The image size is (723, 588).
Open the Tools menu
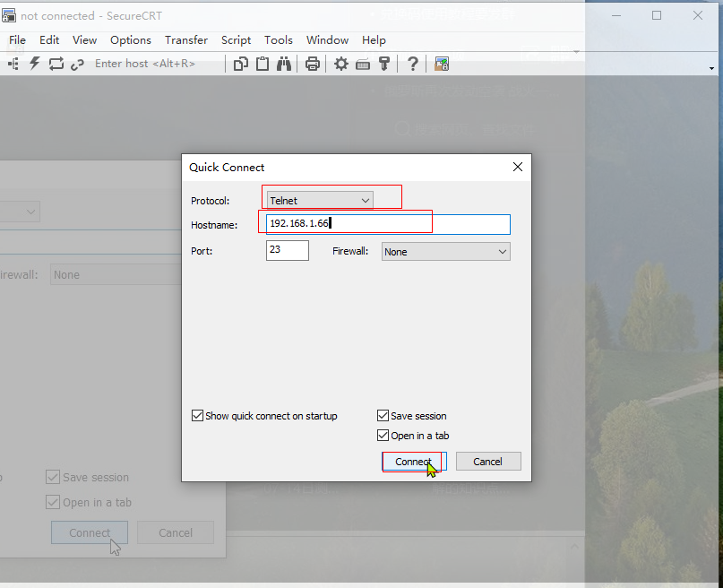click(x=279, y=40)
